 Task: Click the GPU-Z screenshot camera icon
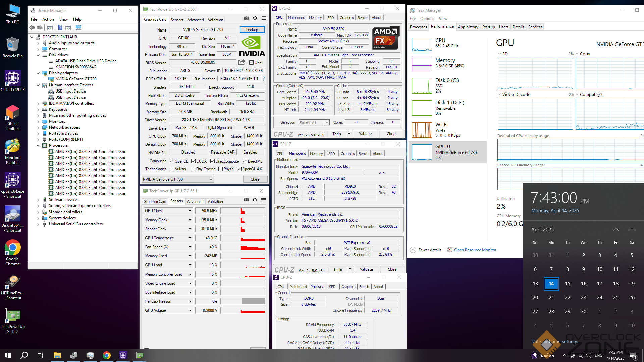click(247, 18)
